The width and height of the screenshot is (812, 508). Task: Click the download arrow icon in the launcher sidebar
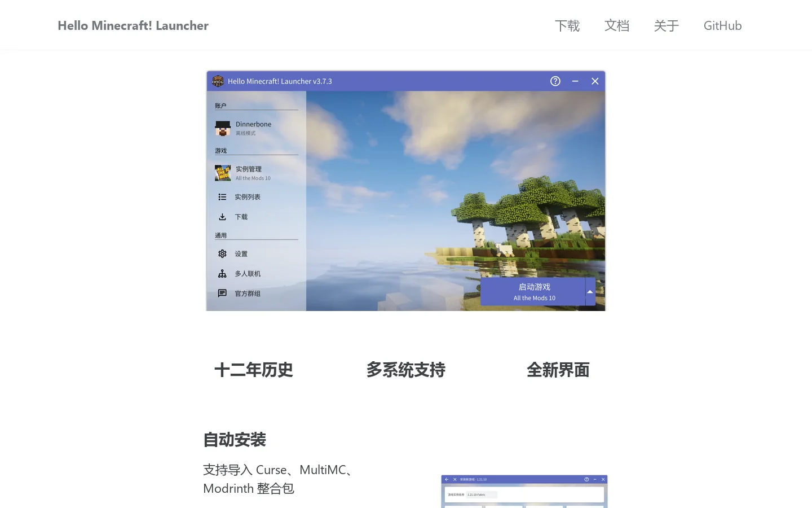[222, 217]
